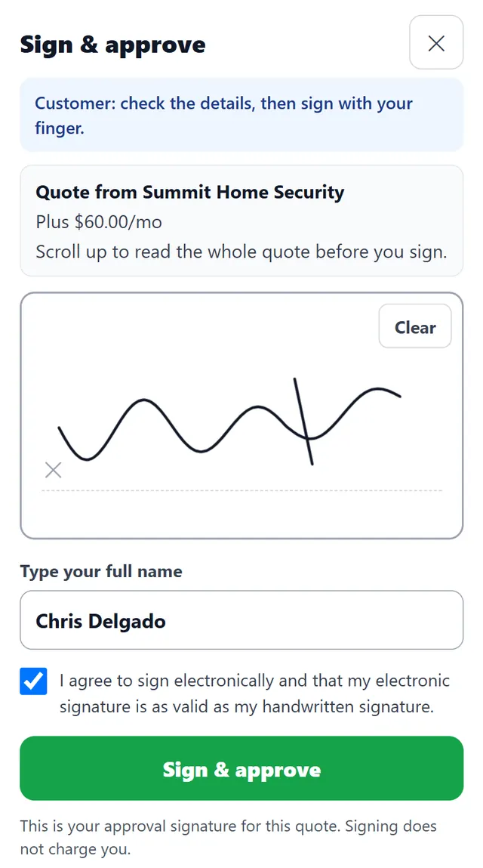Toggle the electronic signature agreement checkbox
The image size is (483, 868).
(33, 681)
